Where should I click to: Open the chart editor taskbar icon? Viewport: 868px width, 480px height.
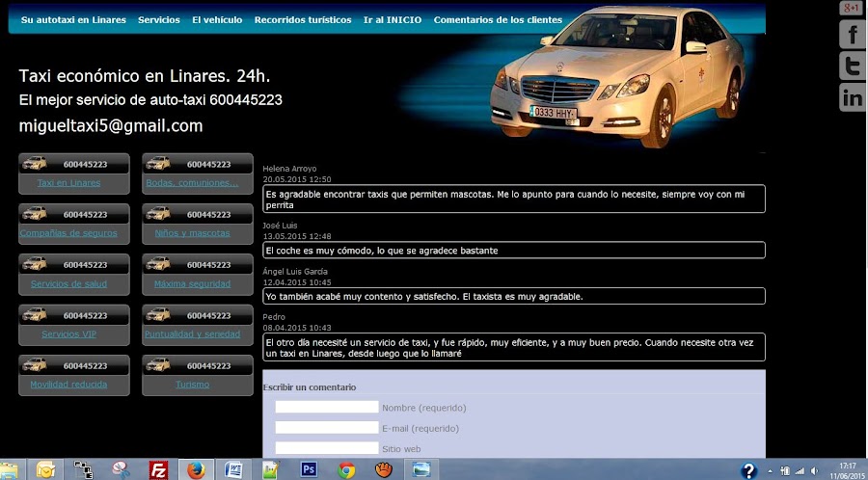pos(271,470)
